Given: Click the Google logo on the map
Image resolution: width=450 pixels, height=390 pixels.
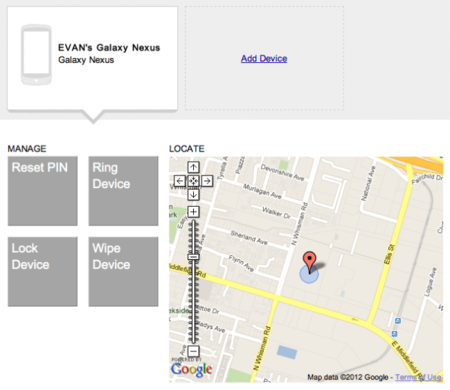Looking at the screenshot, I should [191, 369].
